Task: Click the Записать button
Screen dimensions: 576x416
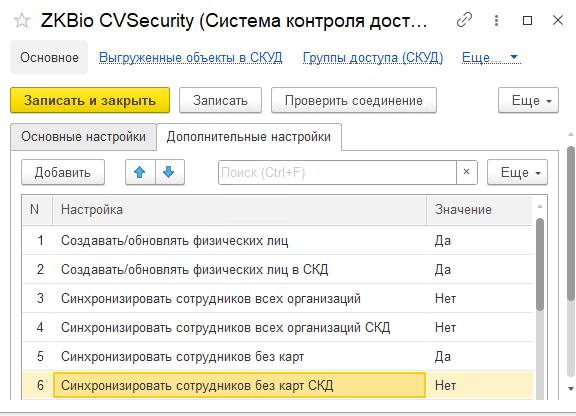Action: point(220,100)
